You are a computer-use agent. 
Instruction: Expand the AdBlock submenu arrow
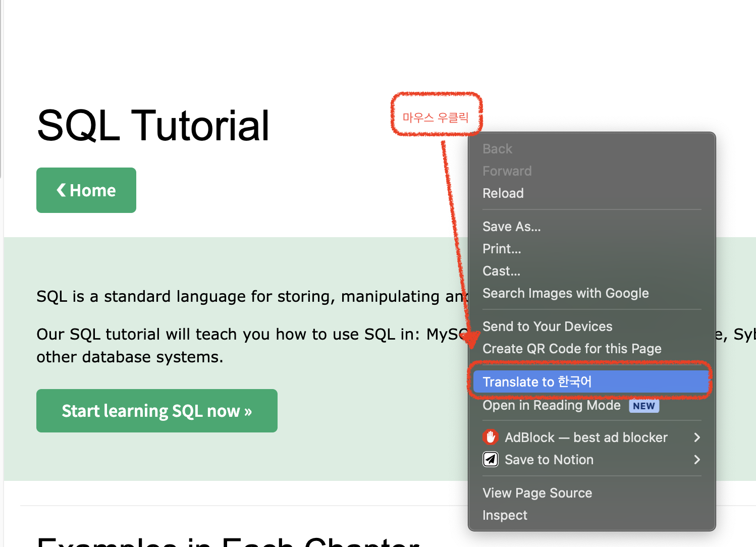[697, 437]
